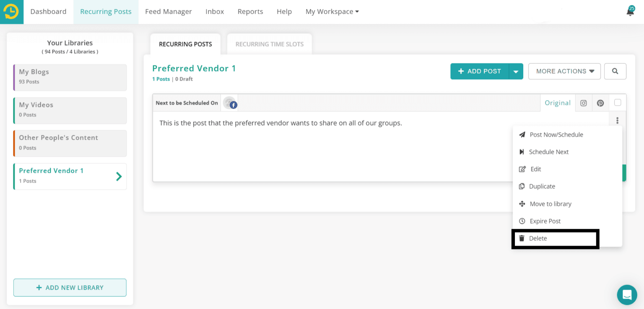This screenshot has width=644, height=309.
Task: Expand the MORE ACTIONS dropdown
Action: click(x=564, y=71)
